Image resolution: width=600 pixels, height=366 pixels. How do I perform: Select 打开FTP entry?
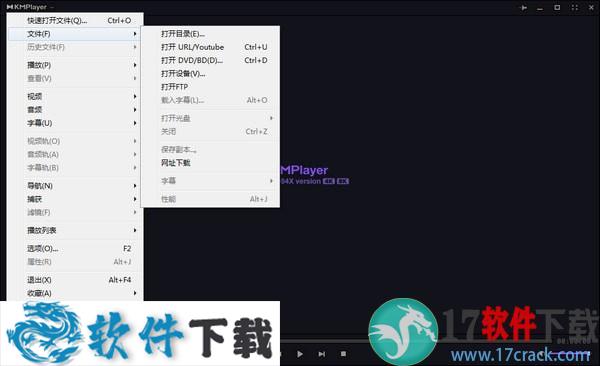pos(210,87)
